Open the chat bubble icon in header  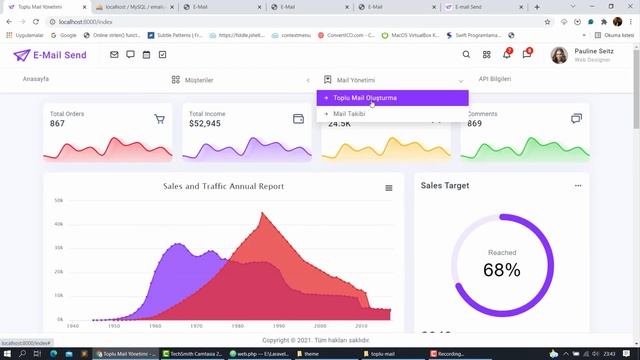click(x=130, y=54)
